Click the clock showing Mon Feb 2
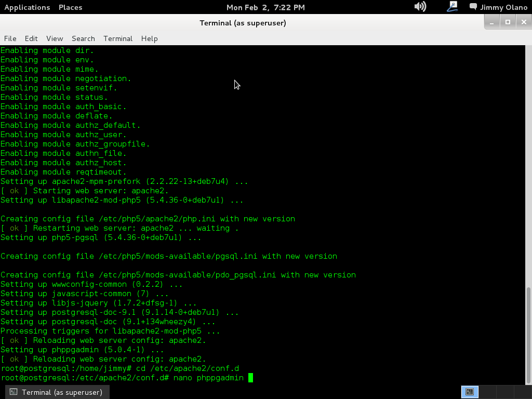This screenshot has height=399, width=532. (265, 7)
